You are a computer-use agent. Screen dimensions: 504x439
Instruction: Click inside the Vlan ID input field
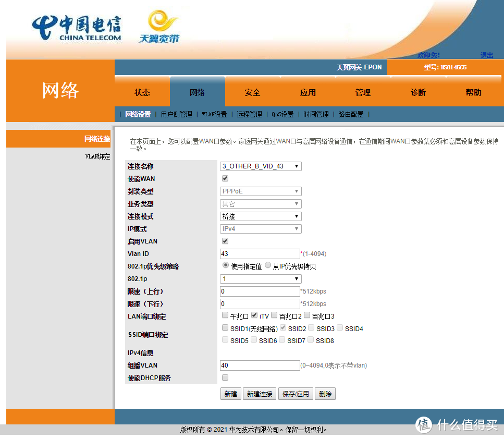260,253
